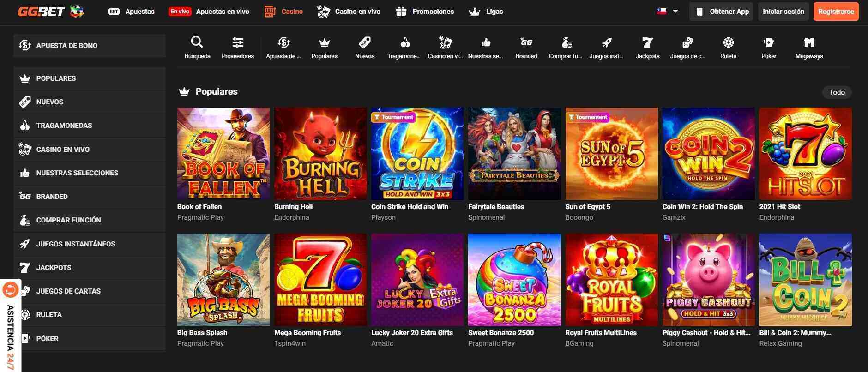The height and width of the screenshot is (372, 868).
Task: Open the Sweet Bonanza 2500 thumbnail
Action: 514,280
